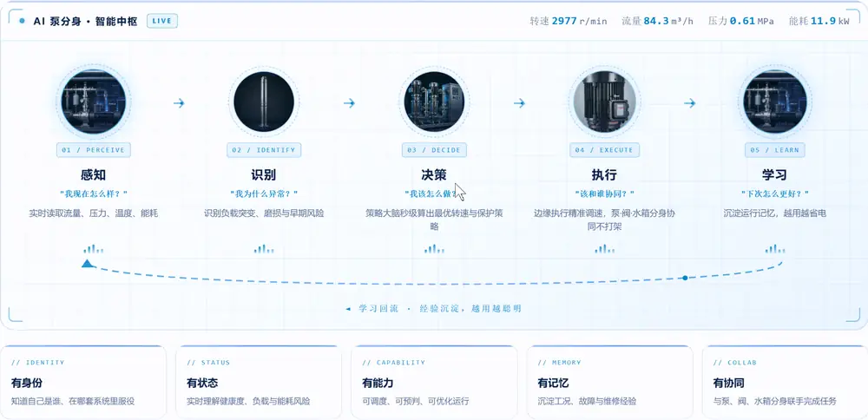Click the 决策 stage heading
Image resolution: width=868 pixels, height=420 pixels.
tap(434, 175)
